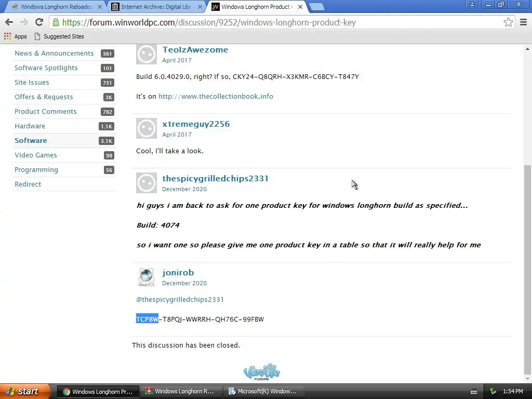Screen dimensions: 532x399
Task: Open News & Announcements category
Action: [54, 54]
